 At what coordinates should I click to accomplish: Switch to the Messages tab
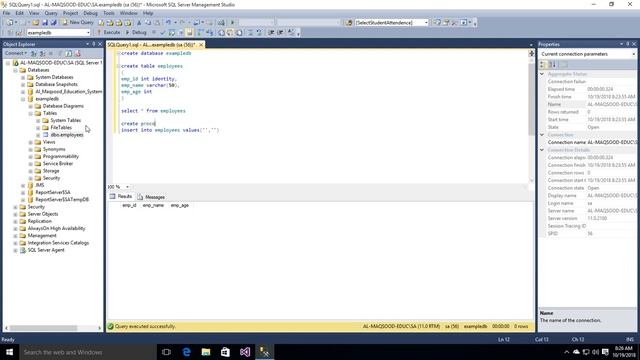click(151, 197)
